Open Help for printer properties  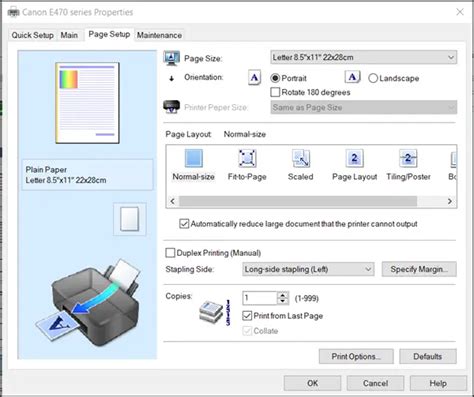[x=438, y=383]
